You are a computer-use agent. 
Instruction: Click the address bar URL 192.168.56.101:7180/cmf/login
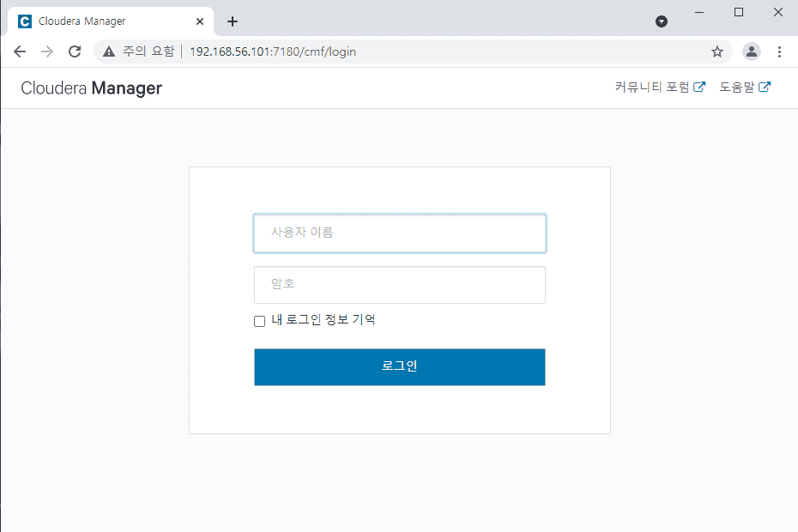coord(273,52)
